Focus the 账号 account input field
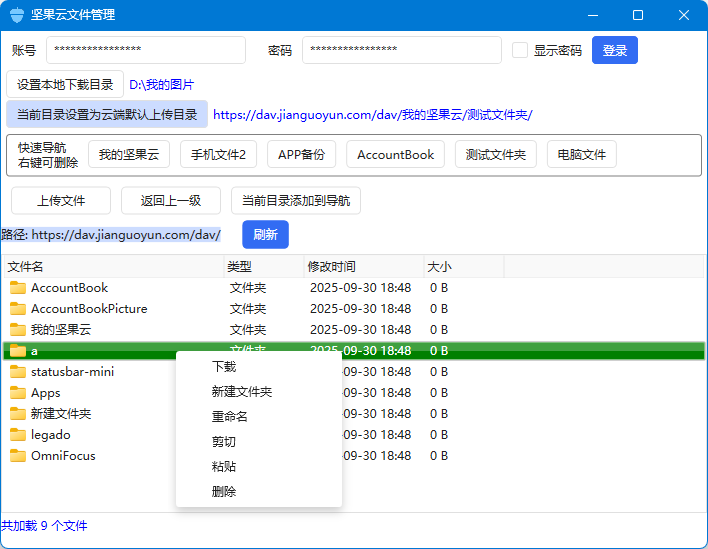Image resolution: width=708 pixels, height=549 pixels. pos(146,50)
